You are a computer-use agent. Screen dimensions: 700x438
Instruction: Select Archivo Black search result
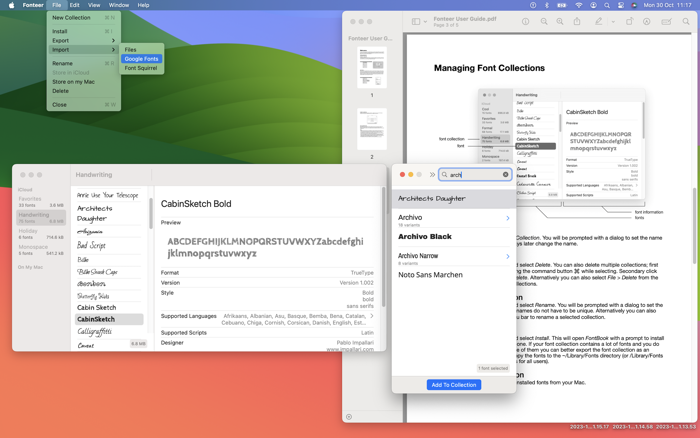[454, 237]
